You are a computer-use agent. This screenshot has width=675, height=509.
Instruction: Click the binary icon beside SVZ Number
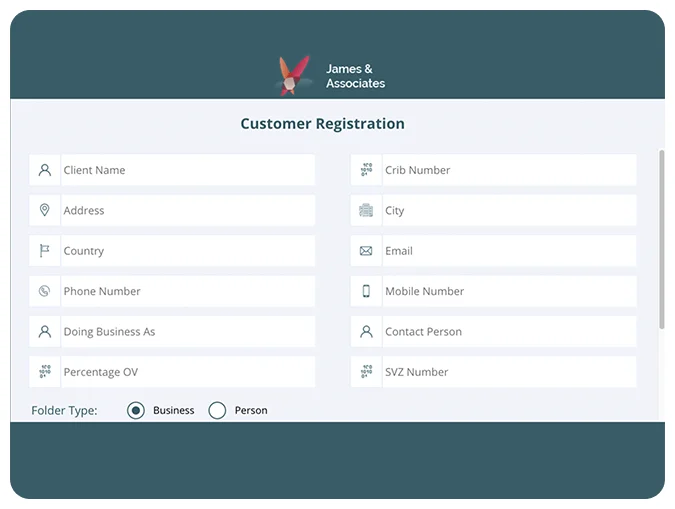click(x=366, y=372)
